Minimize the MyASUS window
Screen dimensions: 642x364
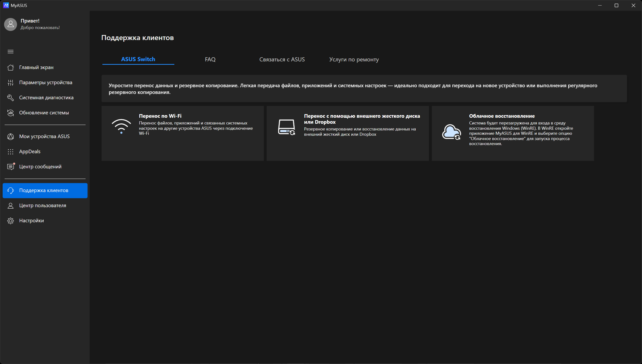600,5
